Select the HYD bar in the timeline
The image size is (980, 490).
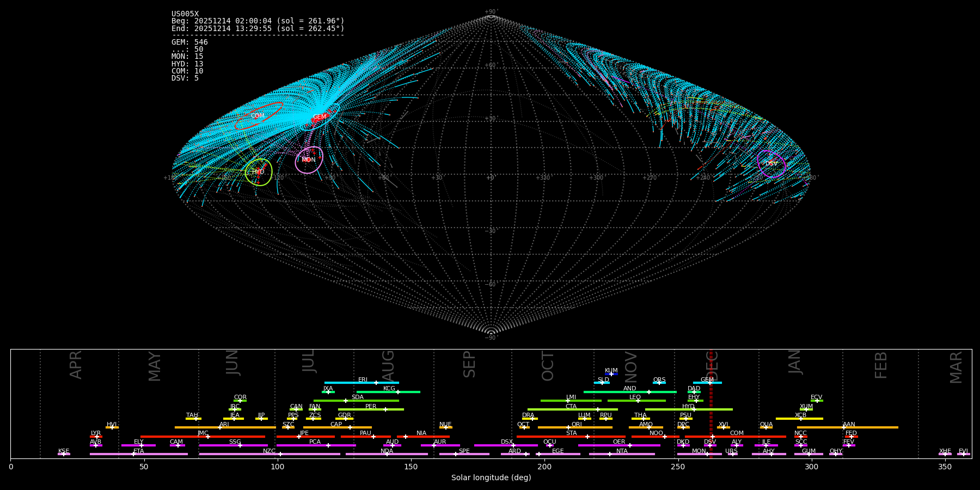coord(689,409)
